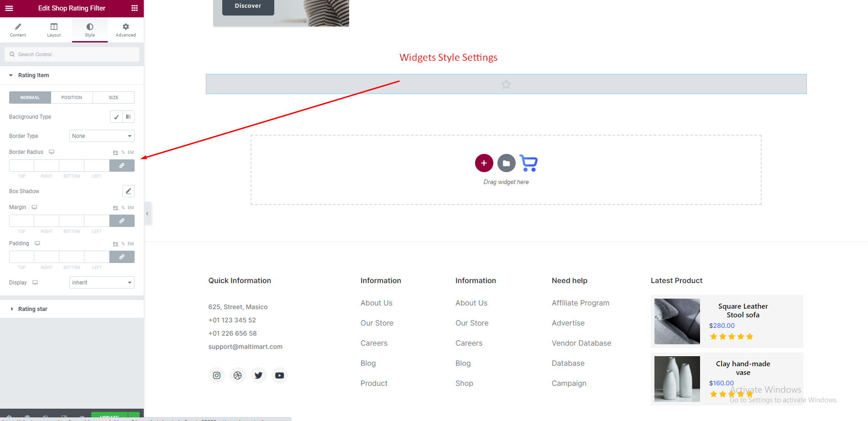Click the Search Control input field
868x421 pixels.
point(75,54)
